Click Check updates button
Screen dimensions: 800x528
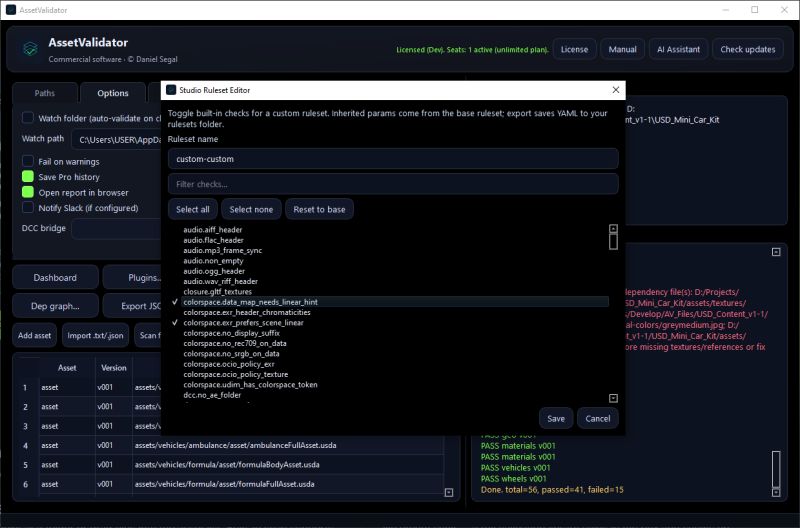coord(747,49)
